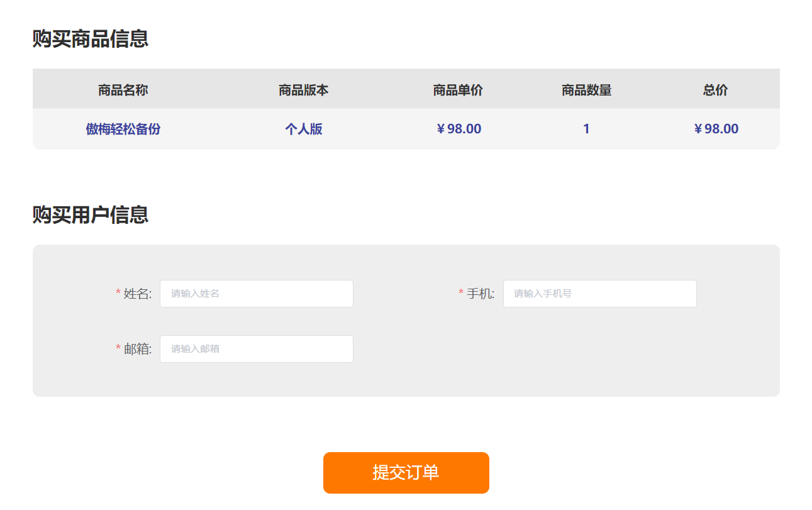
Task: Click the ¥98.00 value under 总价
Action: pyautogui.click(x=716, y=129)
